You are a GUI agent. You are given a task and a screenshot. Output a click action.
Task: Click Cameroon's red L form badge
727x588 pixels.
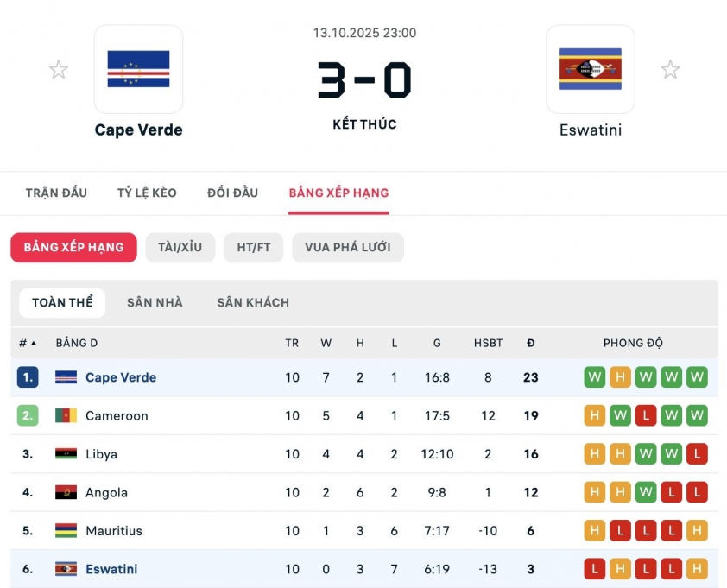646,416
